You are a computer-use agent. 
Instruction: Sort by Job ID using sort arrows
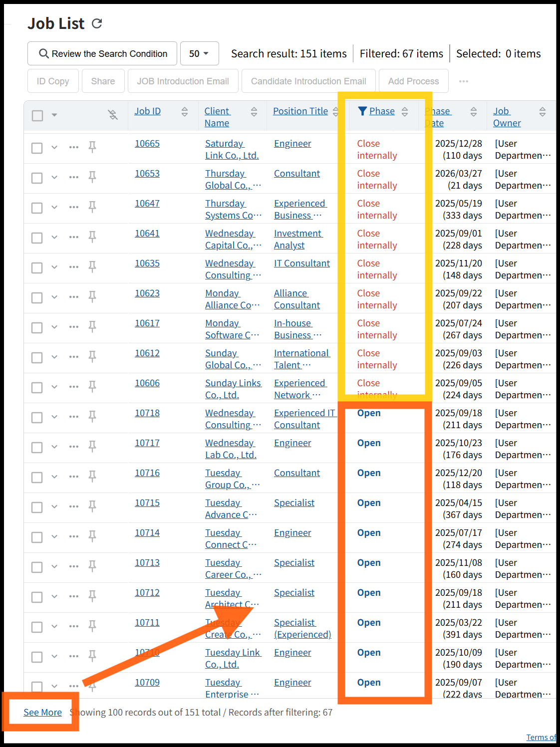(185, 112)
